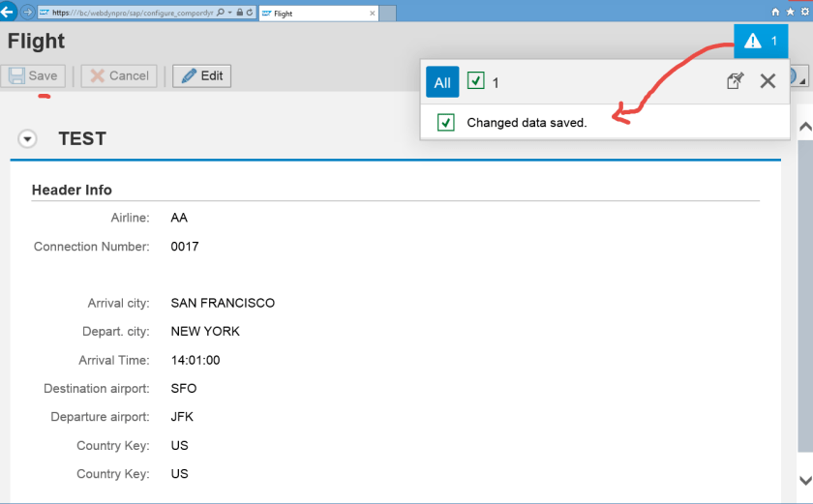
Task: Click the Airline: label
Action: coord(130,218)
